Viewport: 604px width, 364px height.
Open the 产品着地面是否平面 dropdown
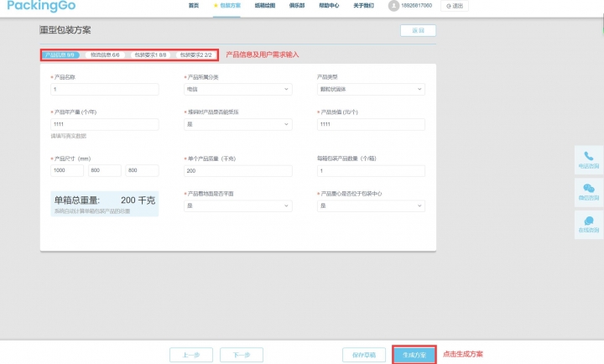click(x=237, y=205)
